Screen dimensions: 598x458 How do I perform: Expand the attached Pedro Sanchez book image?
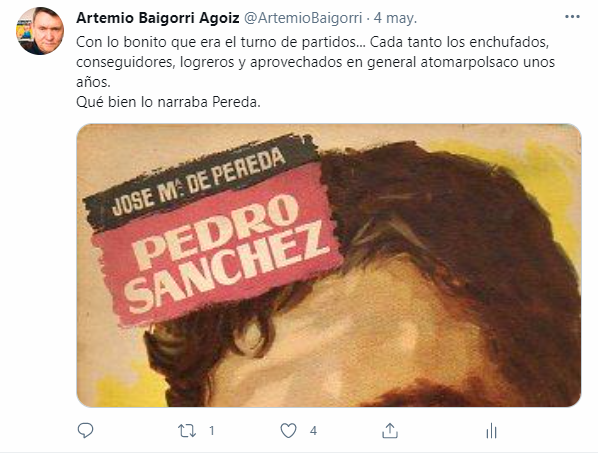point(329,265)
